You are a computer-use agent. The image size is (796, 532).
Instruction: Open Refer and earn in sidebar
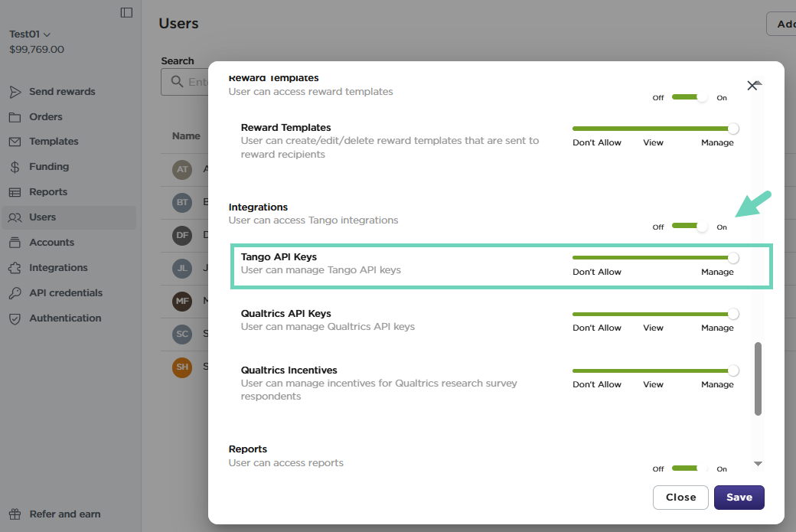(x=64, y=514)
